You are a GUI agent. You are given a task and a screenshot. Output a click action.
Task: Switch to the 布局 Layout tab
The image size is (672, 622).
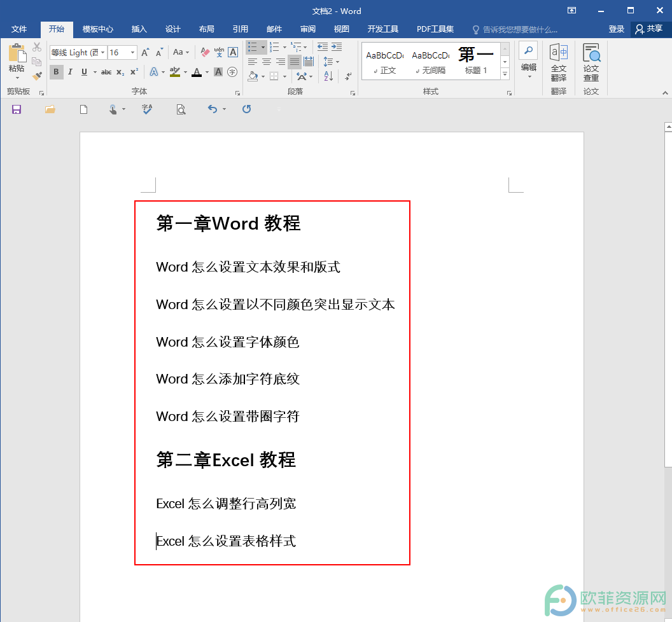207,29
